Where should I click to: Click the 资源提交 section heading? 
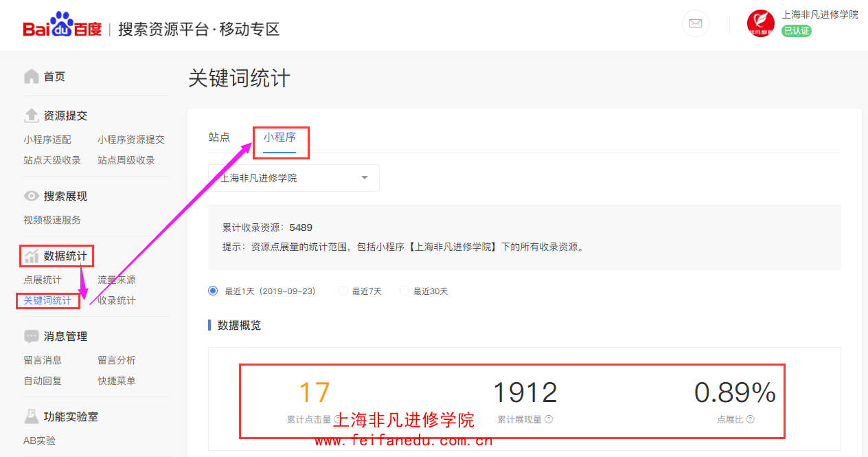(65, 115)
